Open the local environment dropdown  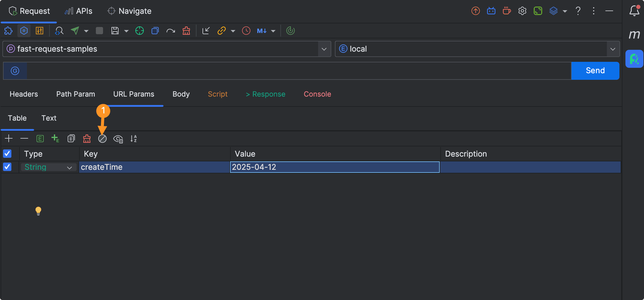click(x=613, y=49)
